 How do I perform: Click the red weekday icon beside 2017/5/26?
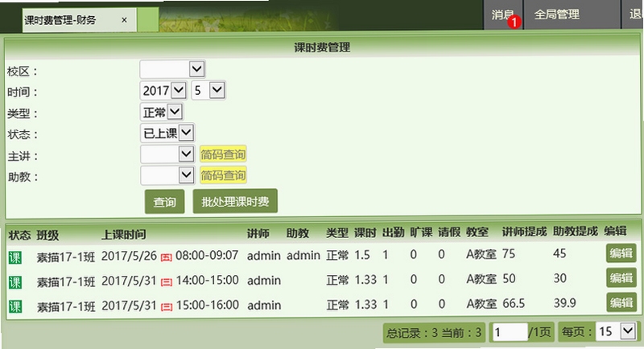coord(166,257)
